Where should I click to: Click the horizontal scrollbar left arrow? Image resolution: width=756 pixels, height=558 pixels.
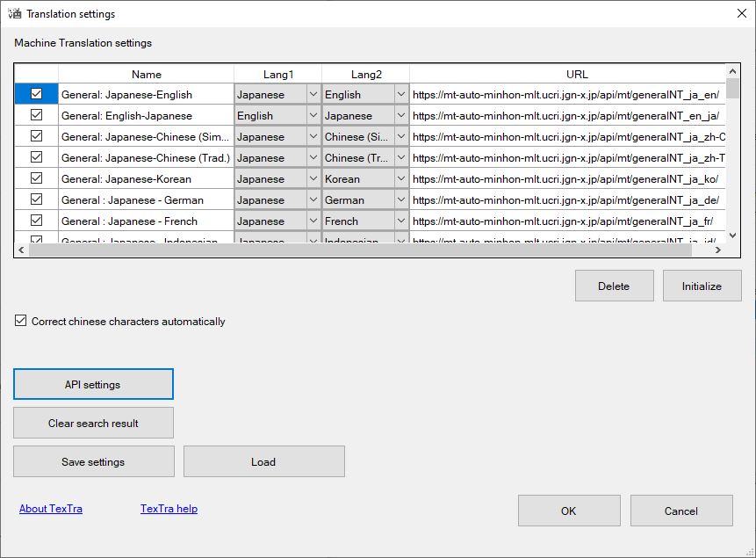(x=21, y=250)
